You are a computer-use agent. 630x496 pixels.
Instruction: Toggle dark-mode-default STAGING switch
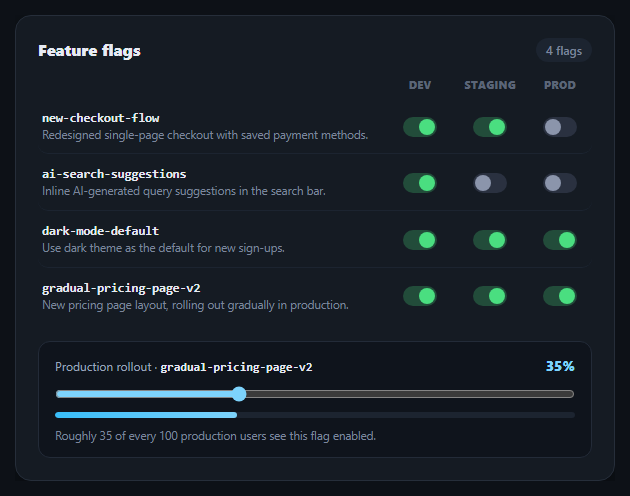489,240
